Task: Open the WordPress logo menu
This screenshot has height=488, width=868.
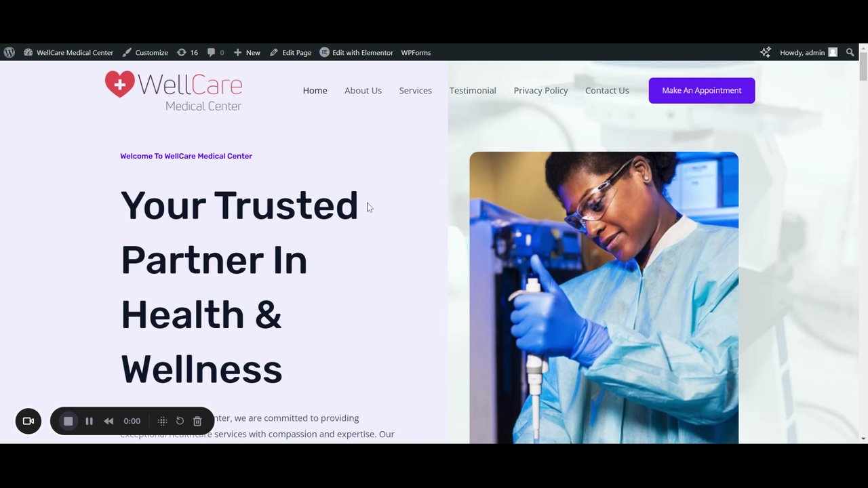Action: (9, 52)
